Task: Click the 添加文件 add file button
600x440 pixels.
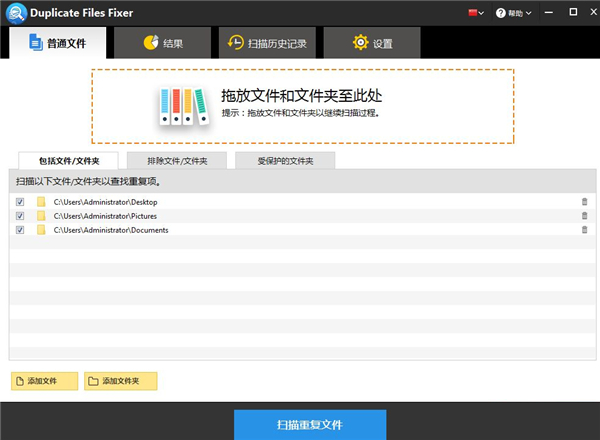Action: coord(43,381)
